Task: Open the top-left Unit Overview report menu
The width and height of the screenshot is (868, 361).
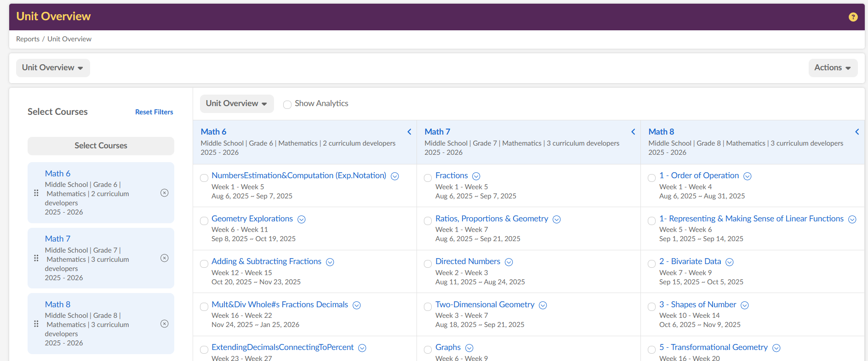Action: pyautogui.click(x=53, y=68)
